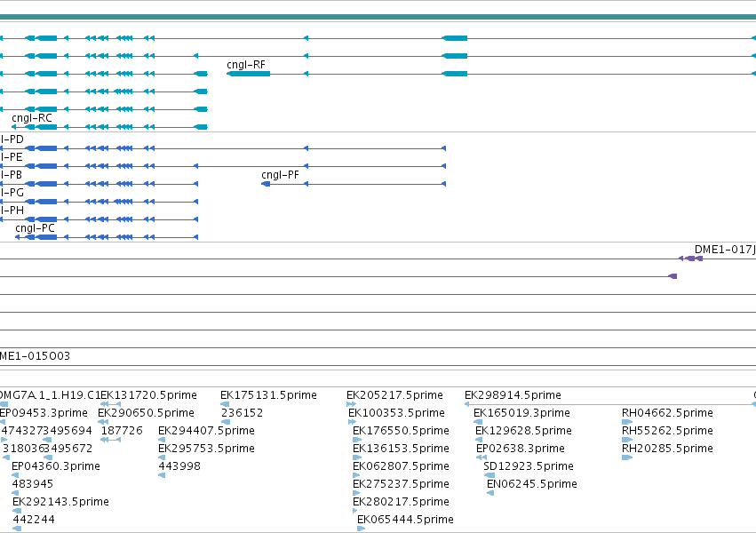Click EST EK065444.5prime label
Screen dimensions: 756x533
[x=405, y=520]
